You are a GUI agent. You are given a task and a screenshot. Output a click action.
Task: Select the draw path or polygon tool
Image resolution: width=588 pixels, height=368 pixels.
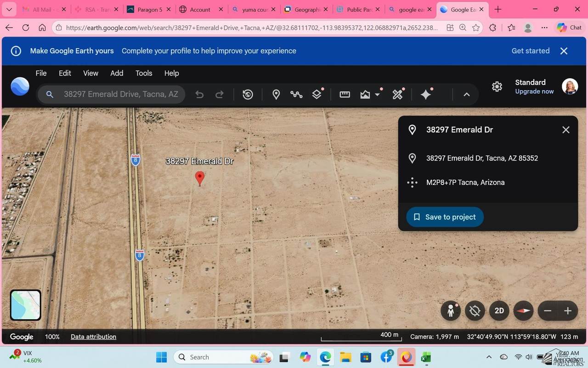pos(296,95)
